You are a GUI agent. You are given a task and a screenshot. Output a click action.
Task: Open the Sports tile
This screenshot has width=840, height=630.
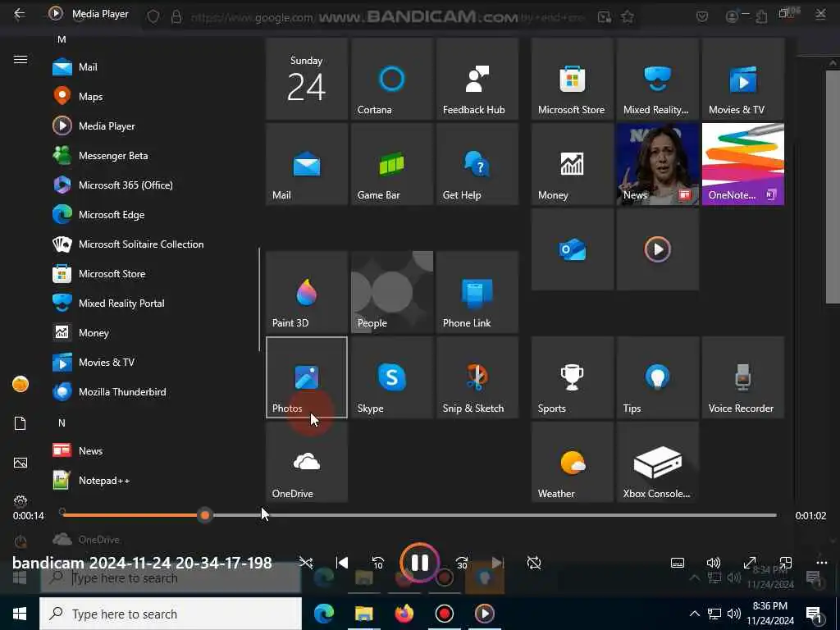[572, 377]
